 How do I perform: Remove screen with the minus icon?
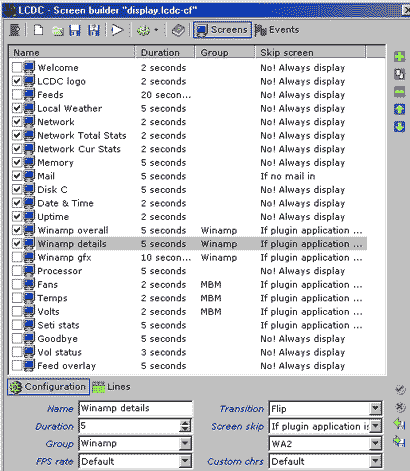(399, 92)
